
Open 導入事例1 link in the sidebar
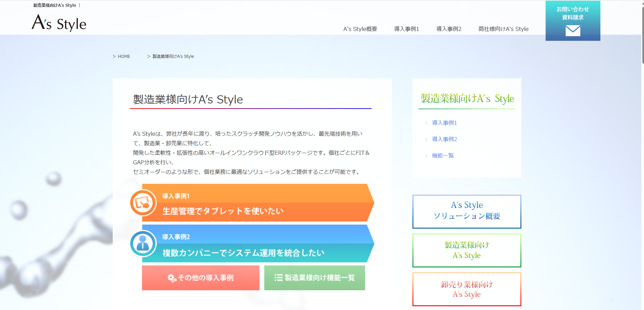point(444,123)
